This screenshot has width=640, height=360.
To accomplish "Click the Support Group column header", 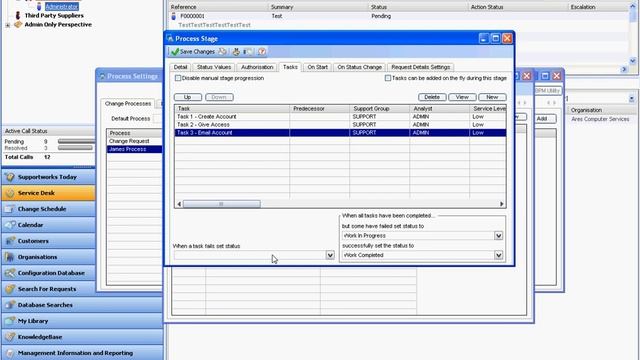I will [380, 109].
